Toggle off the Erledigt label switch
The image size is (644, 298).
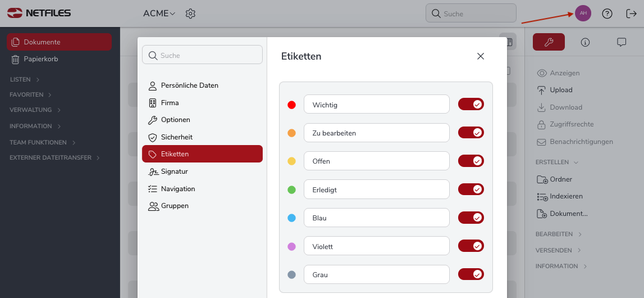click(471, 189)
